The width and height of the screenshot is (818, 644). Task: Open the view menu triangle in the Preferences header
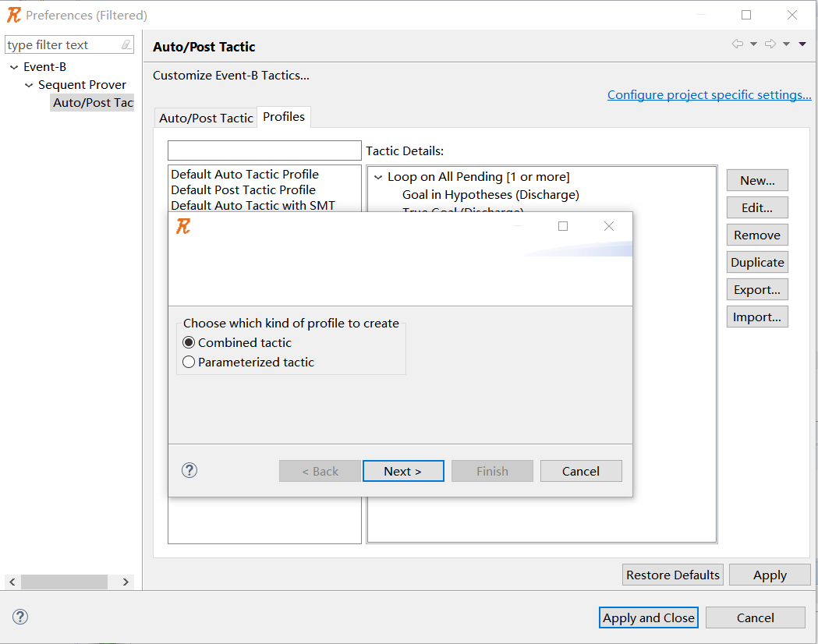click(x=802, y=44)
